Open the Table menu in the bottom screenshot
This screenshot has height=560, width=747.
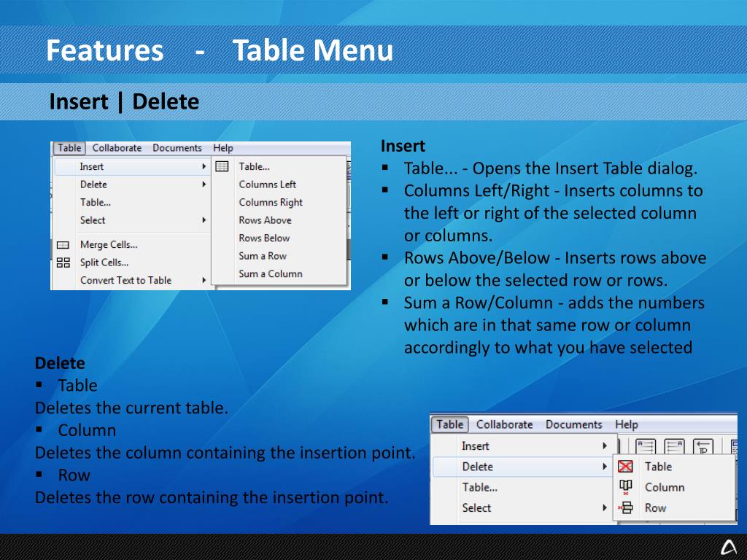[x=449, y=424]
